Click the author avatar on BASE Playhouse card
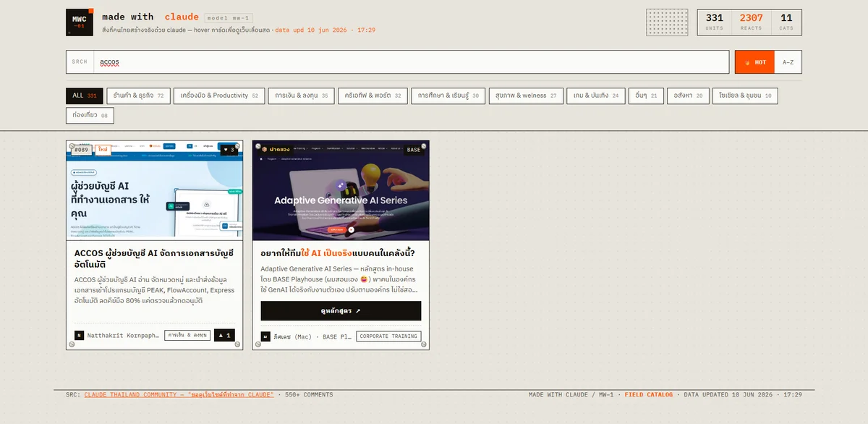The height and width of the screenshot is (424, 868). (265, 336)
